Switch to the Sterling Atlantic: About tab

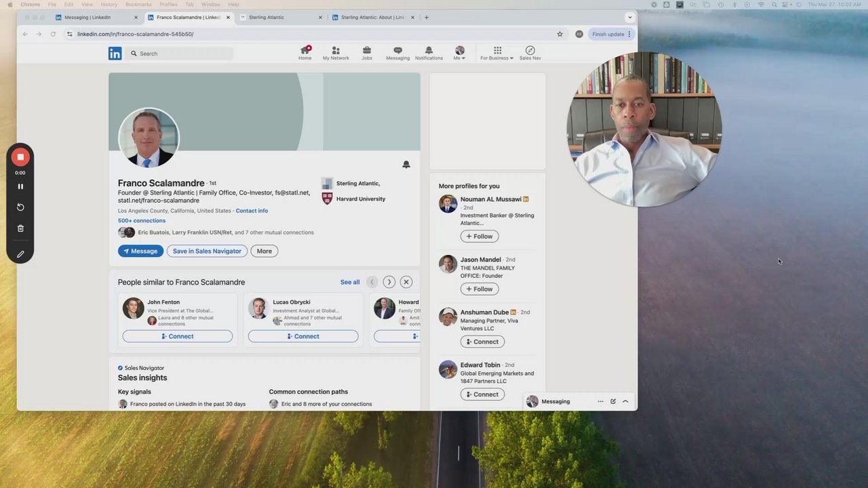pos(372,18)
